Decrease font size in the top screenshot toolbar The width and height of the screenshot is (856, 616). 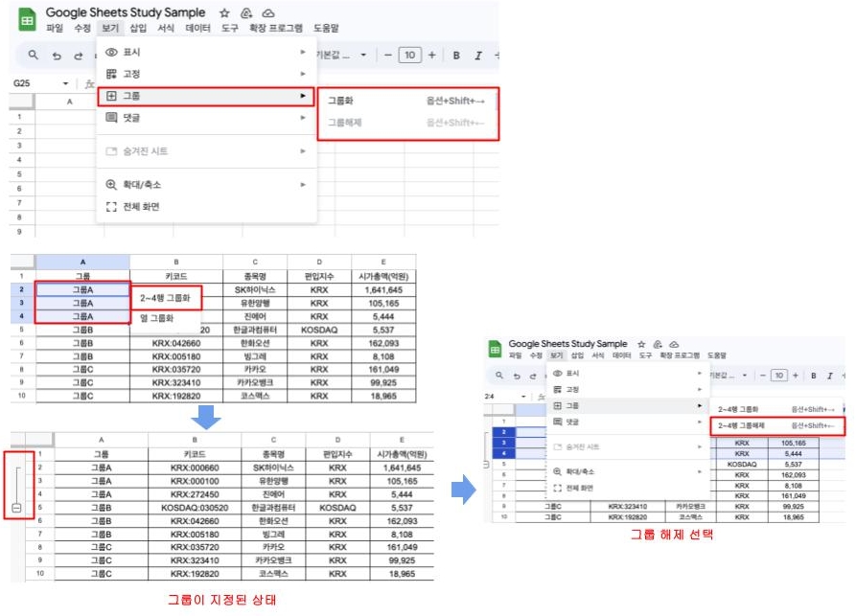point(387,56)
